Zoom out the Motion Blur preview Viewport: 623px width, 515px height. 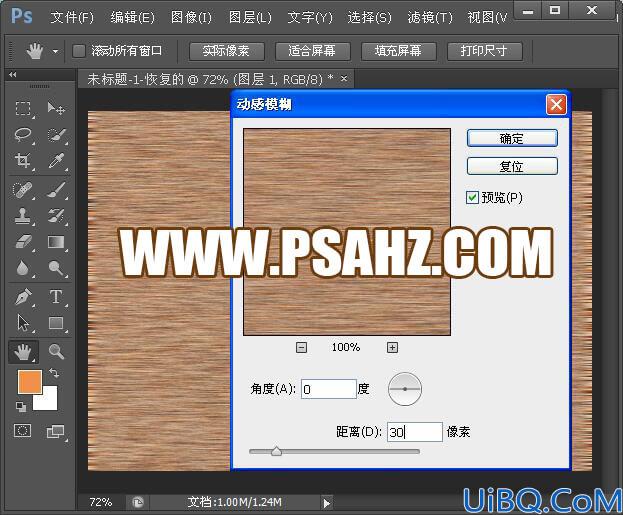coord(302,348)
